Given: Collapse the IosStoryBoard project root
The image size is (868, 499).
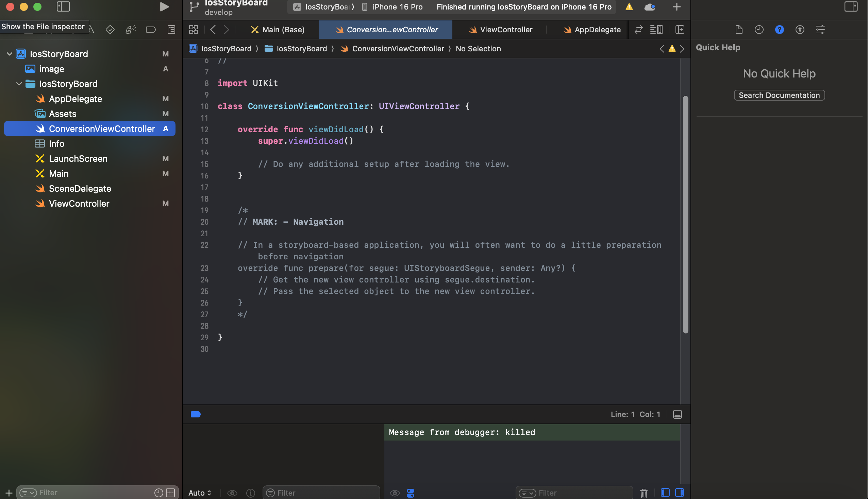Looking at the screenshot, I should coord(10,54).
